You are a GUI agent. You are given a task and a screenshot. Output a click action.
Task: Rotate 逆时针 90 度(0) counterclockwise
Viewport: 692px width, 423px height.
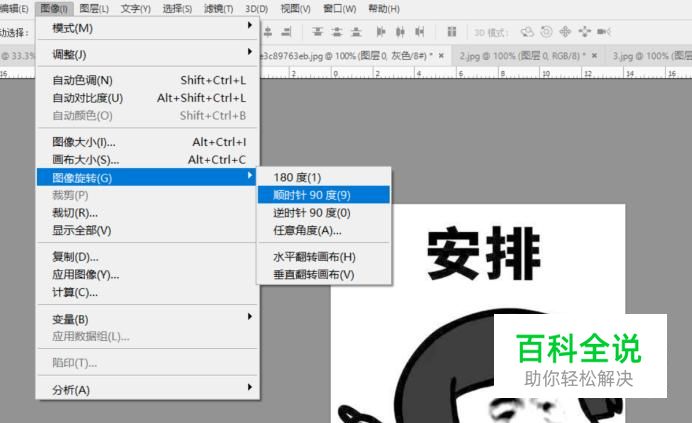[x=324, y=213]
